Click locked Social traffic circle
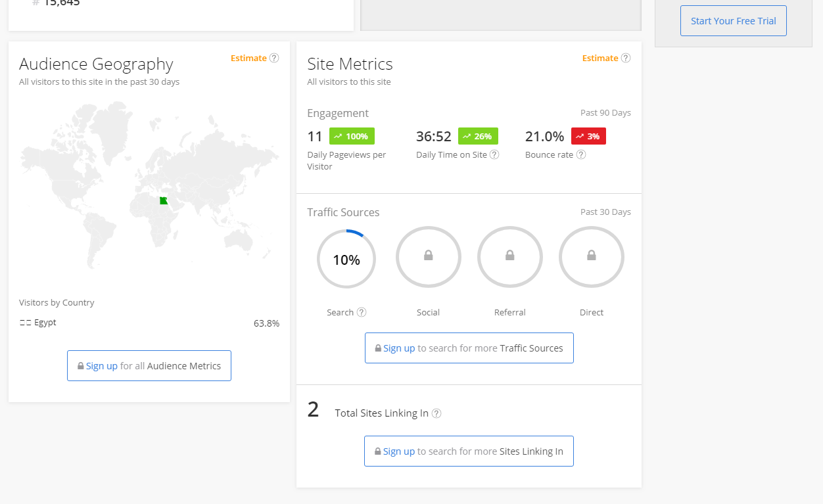The height and width of the screenshot is (504, 823). 428,258
